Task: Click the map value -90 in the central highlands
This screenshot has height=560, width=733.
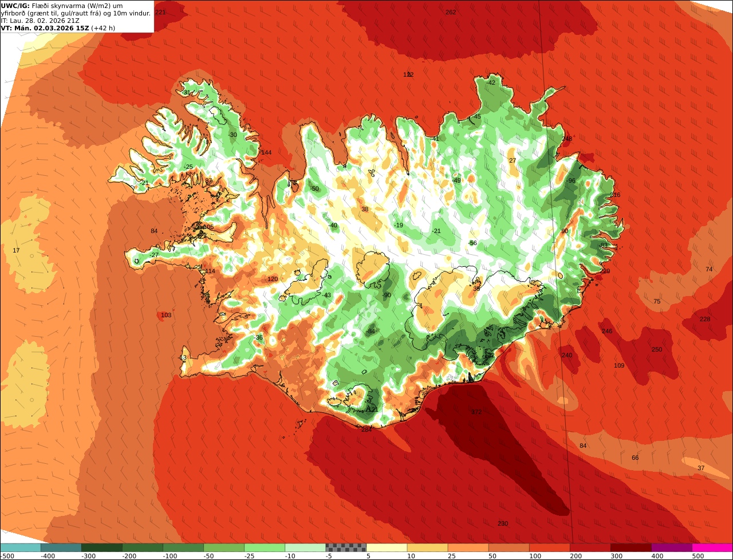Action: 387,295
